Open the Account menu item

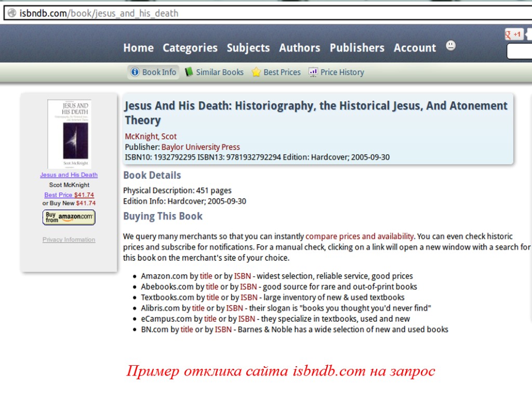point(415,48)
